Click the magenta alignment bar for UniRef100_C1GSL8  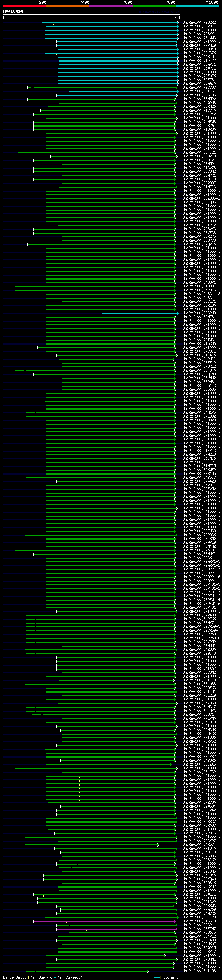tap(104, 921)
